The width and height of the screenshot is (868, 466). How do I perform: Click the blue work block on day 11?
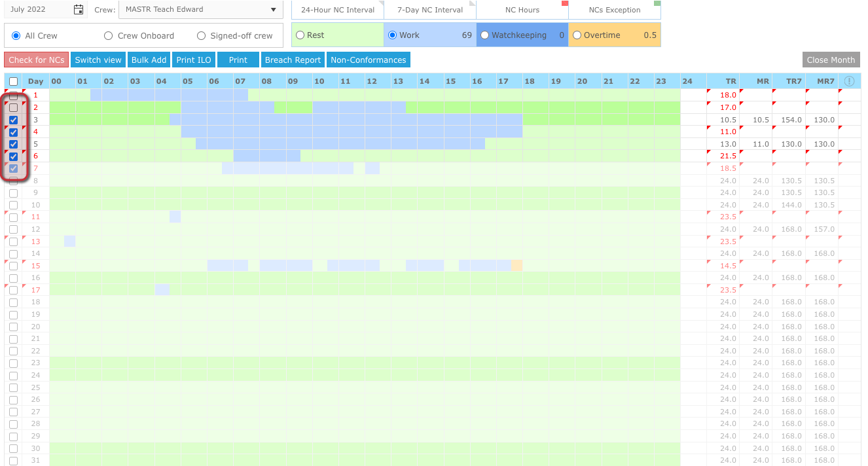[175, 217]
